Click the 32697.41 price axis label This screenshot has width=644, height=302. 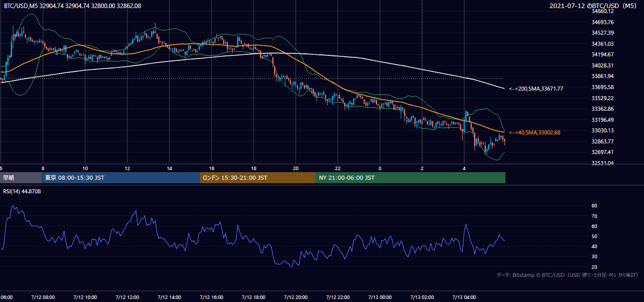coord(602,152)
